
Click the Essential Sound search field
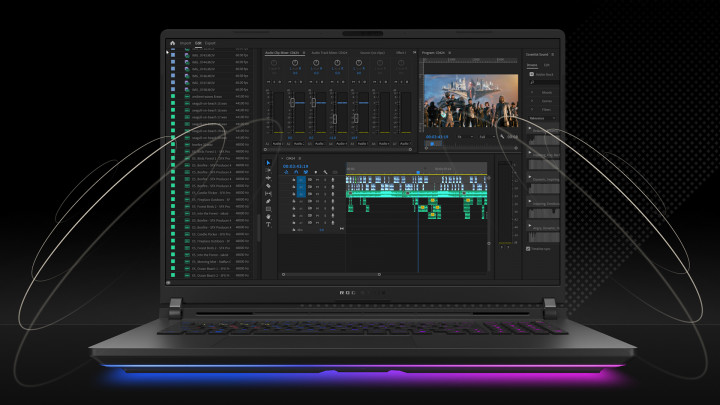coord(546,82)
